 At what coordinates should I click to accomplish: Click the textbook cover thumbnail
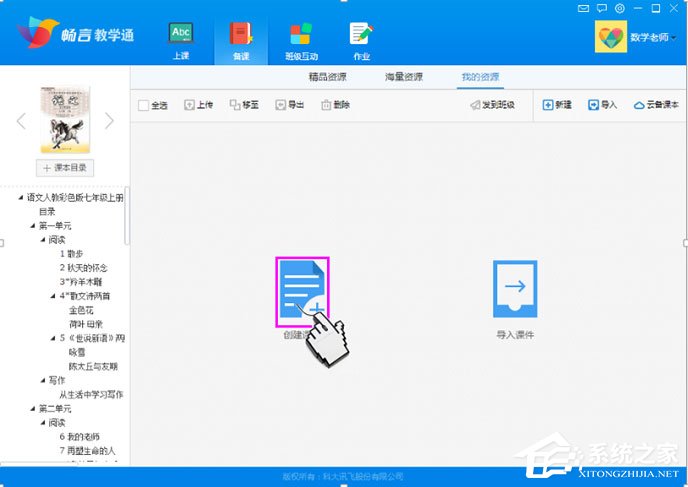point(65,119)
